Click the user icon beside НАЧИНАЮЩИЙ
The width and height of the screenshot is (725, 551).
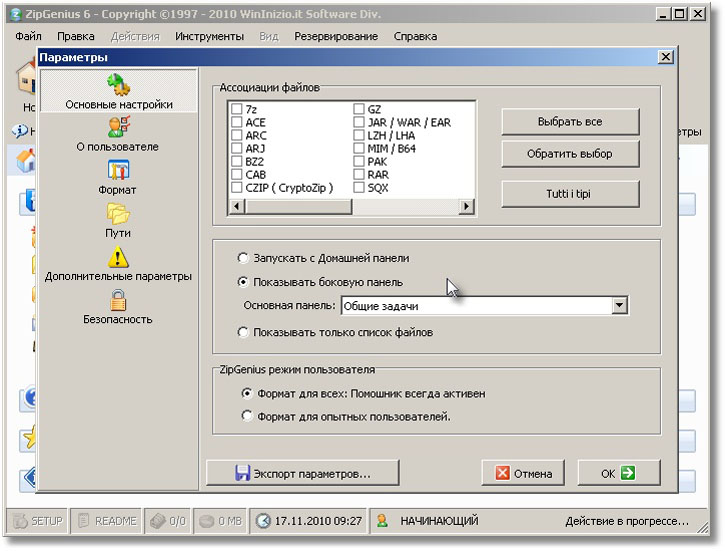(382, 521)
